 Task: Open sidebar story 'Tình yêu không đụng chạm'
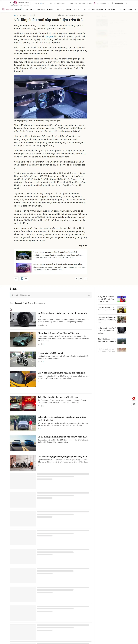(107, 309)
